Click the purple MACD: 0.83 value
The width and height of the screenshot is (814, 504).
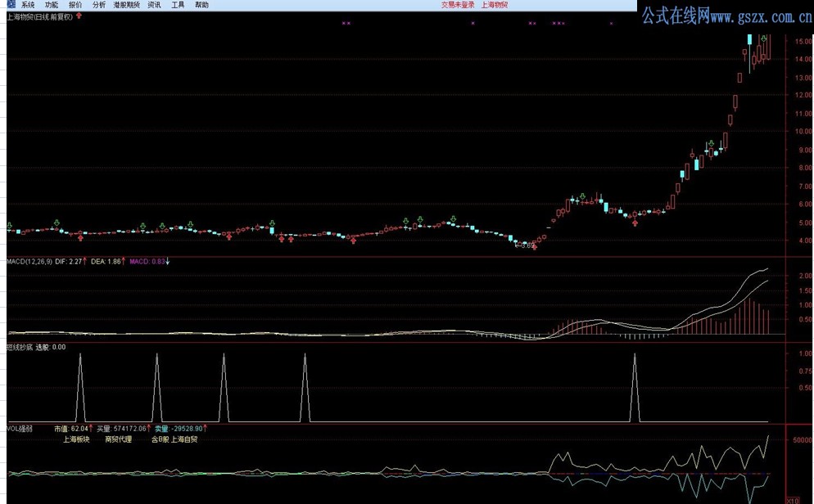point(147,262)
